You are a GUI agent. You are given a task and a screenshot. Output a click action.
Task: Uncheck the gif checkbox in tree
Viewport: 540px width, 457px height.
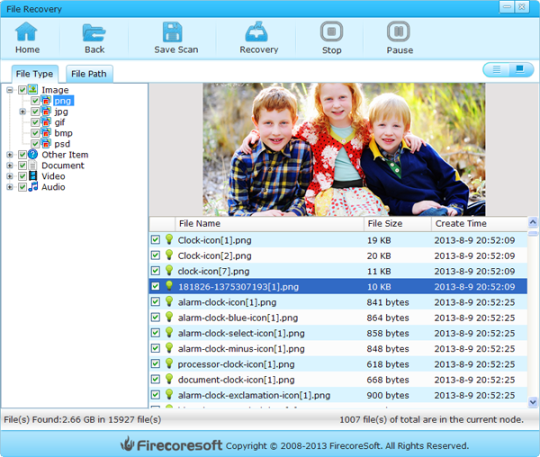point(35,122)
